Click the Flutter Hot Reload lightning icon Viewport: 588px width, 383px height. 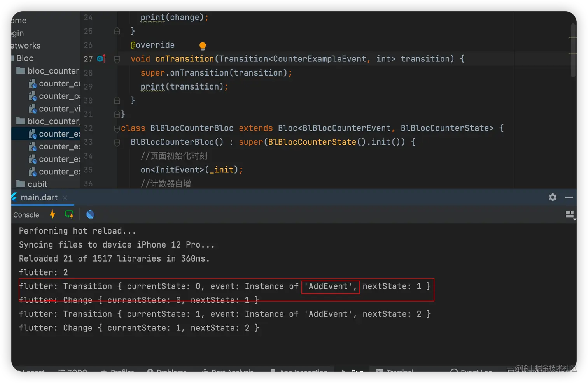tap(52, 214)
